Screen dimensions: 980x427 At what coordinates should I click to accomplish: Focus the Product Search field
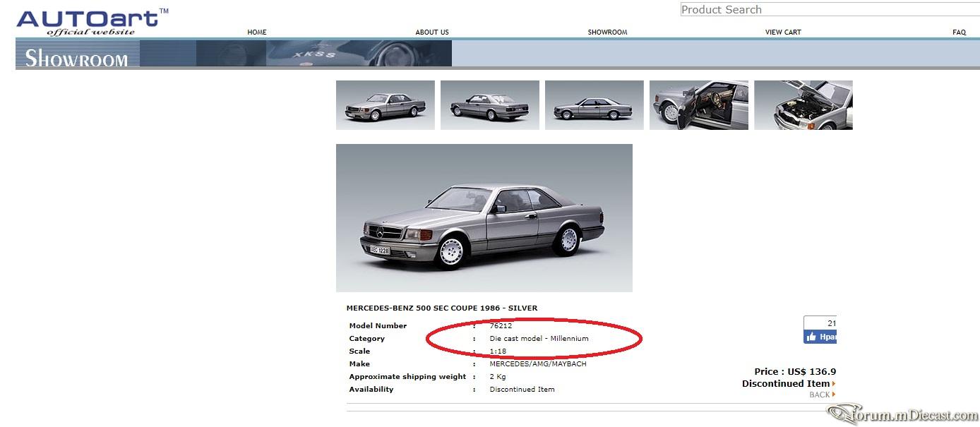click(830, 10)
